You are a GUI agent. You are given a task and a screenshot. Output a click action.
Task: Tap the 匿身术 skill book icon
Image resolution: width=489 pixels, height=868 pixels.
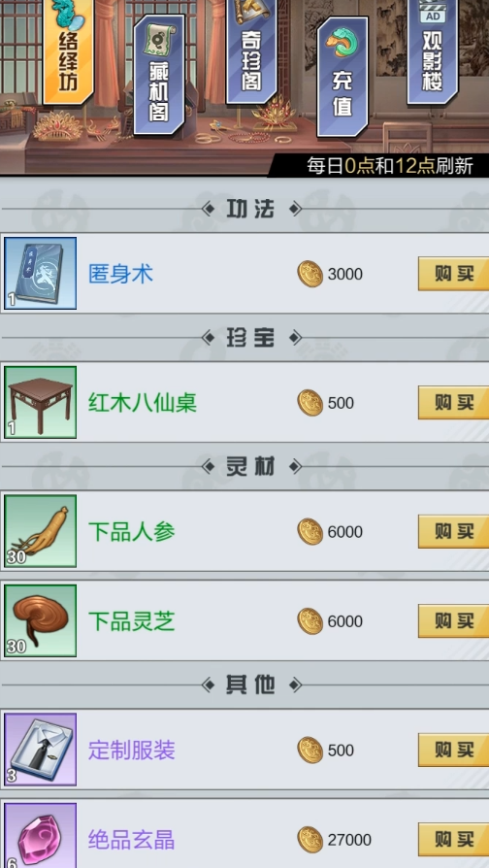pyautogui.click(x=41, y=274)
